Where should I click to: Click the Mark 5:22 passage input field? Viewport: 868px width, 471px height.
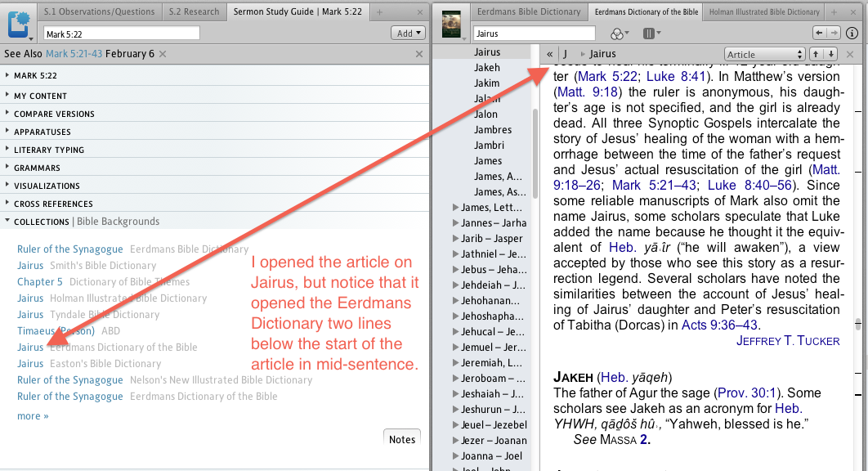(121, 34)
